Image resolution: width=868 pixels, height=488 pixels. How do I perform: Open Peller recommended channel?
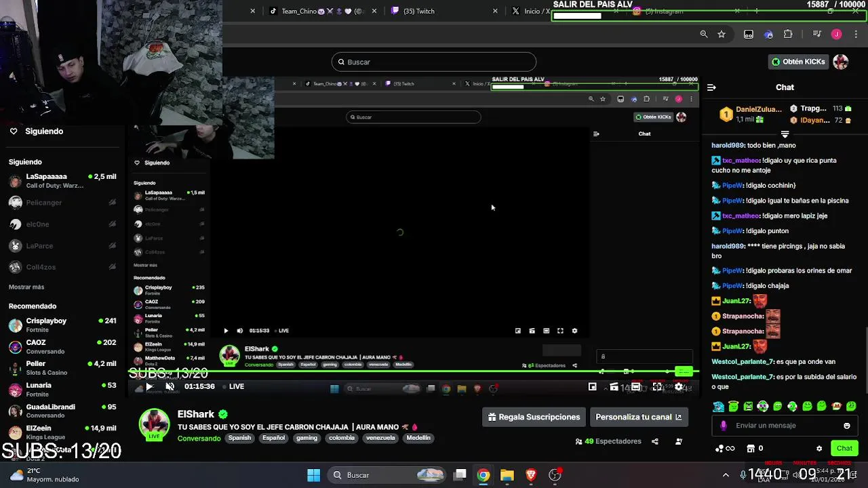62,368
